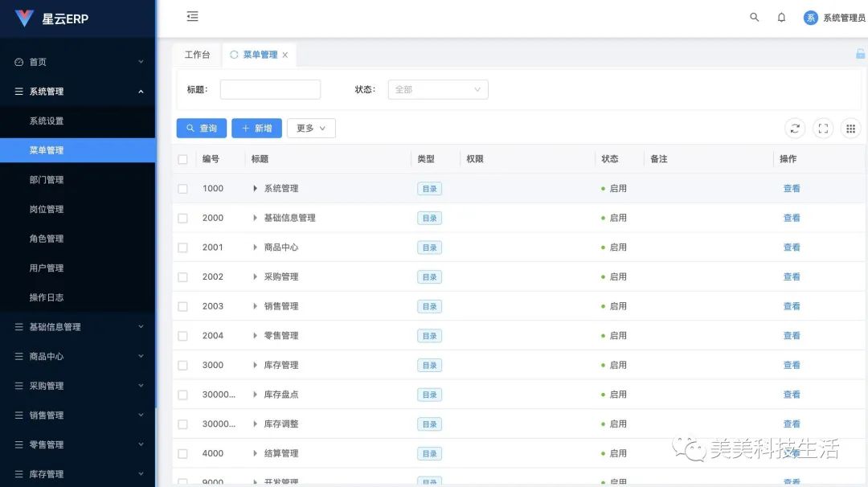Enter fullscreen view using the expand icon

[x=823, y=128]
